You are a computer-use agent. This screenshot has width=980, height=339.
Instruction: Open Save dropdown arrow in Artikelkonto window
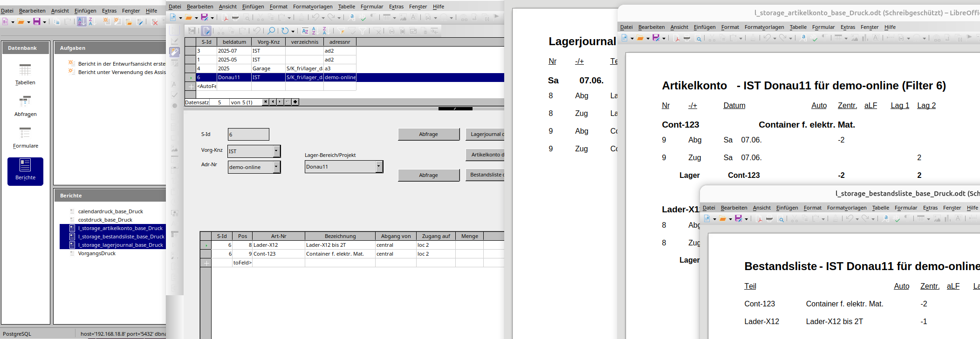[664, 38]
